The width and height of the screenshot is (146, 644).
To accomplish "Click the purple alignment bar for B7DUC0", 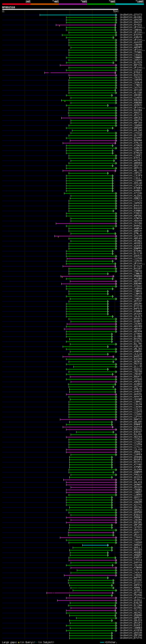I will [x=80, y=73].
